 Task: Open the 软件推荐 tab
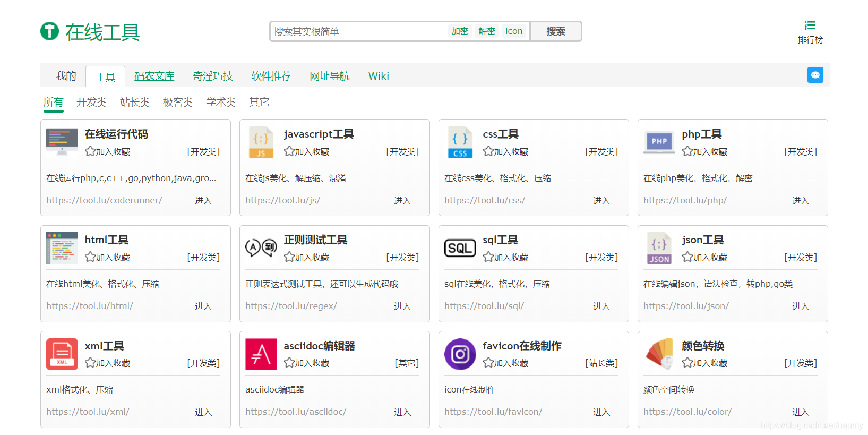click(271, 76)
